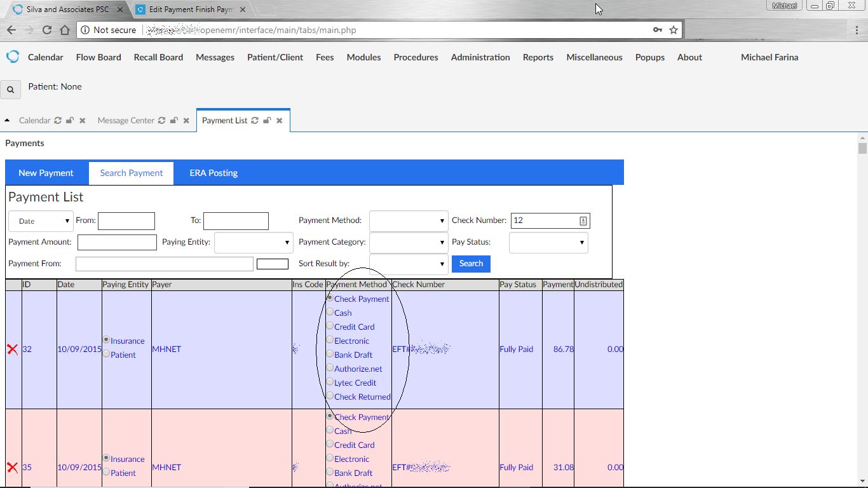Switch to the Search Payment tab
Screen dimensions: 868x488
[x=132, y=173]
